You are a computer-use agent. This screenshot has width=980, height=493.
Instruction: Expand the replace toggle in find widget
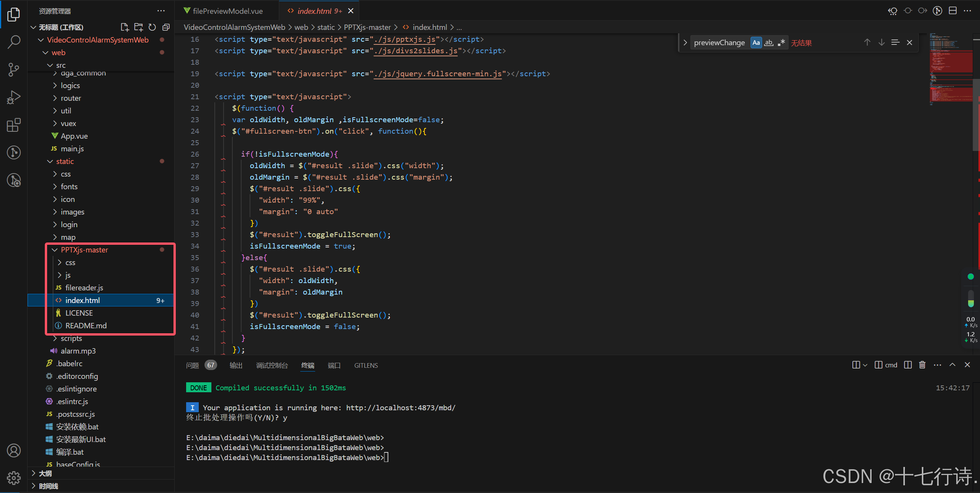coord(685,43)
